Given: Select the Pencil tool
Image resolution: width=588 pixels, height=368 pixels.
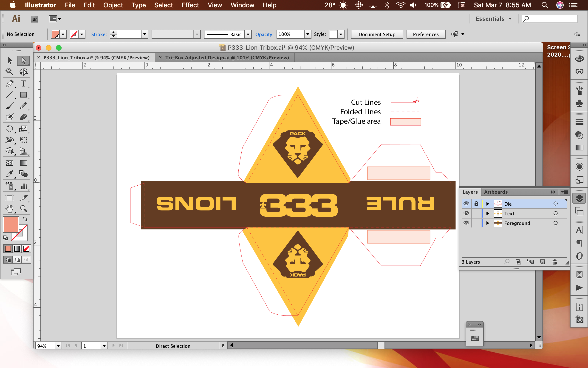Looking at the screenshot, I should [x=23, y=106].
